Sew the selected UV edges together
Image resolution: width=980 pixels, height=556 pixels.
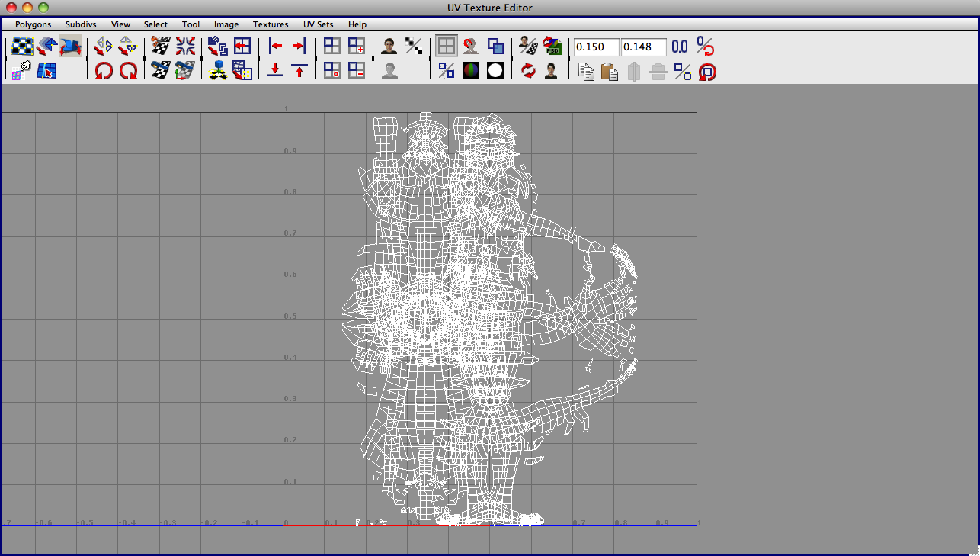pos(185,46)
